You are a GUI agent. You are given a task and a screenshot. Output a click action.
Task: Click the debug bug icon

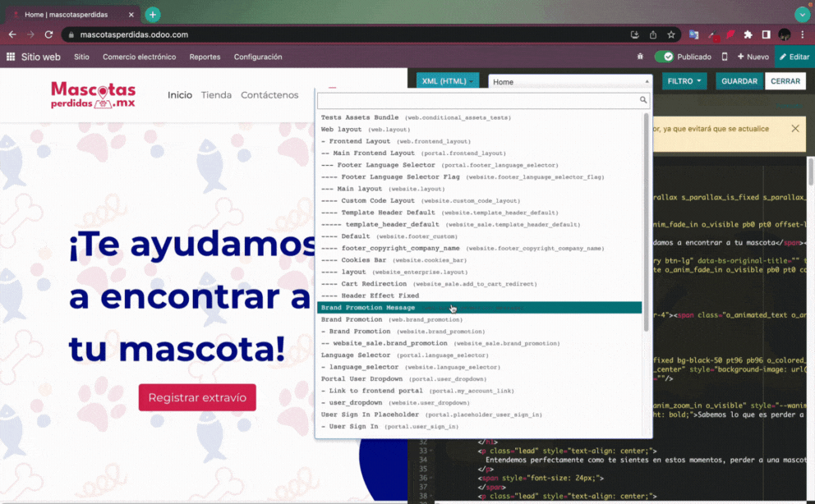(640, 57)
